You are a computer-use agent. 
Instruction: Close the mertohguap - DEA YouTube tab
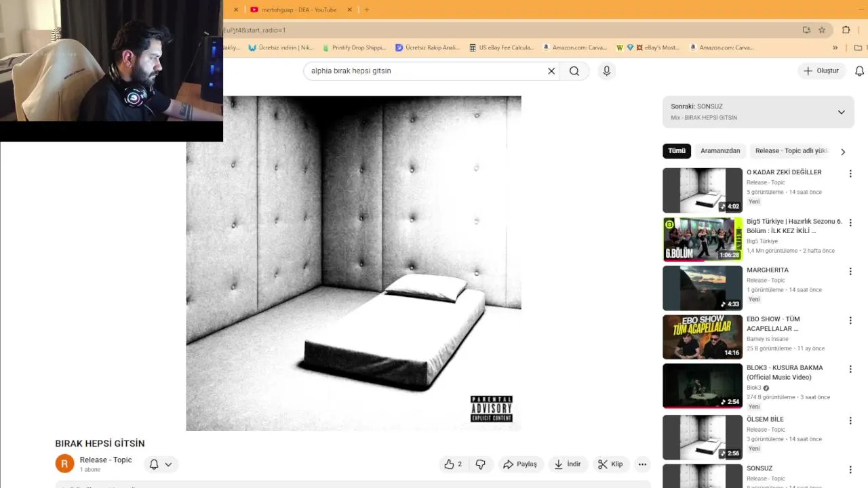click(350, 9)
